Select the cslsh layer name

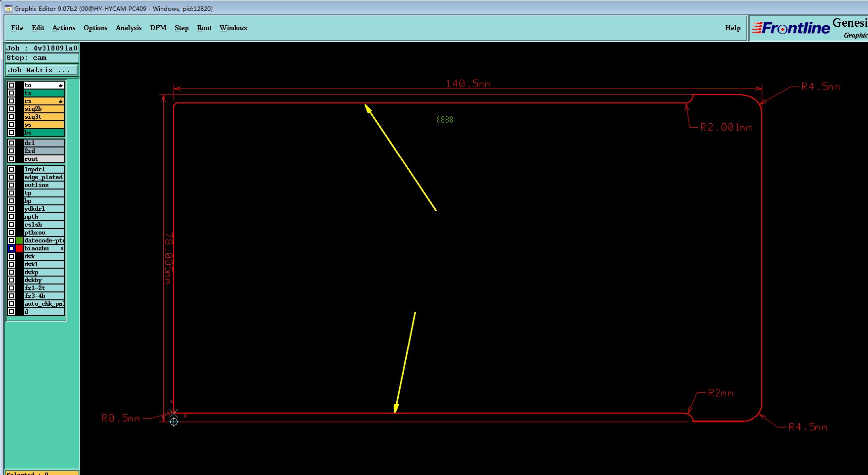click(x=44, y=225)
